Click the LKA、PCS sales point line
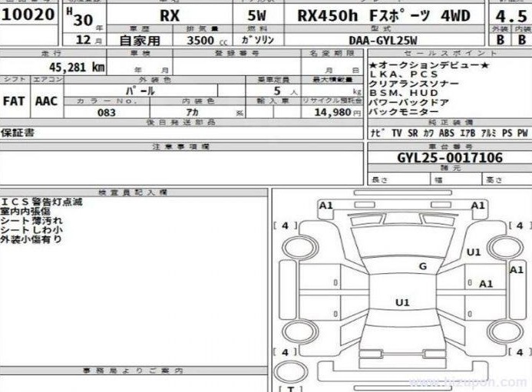Viewport: 532px width, 392px height. (x=404, y=74)
